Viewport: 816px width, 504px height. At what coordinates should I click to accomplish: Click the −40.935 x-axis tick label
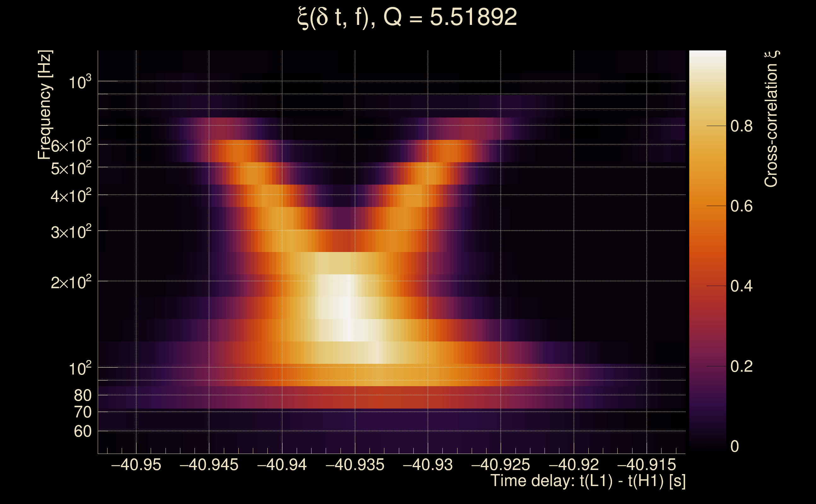(355, 465)
